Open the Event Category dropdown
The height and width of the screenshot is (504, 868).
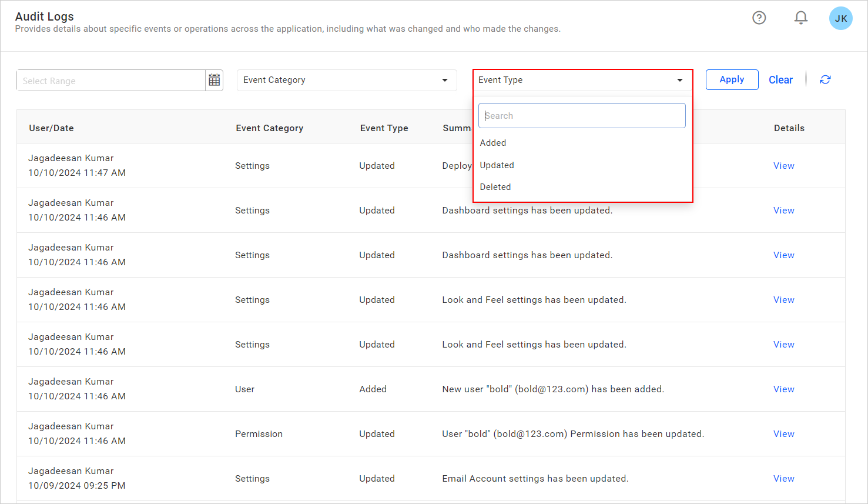point(346,80)
